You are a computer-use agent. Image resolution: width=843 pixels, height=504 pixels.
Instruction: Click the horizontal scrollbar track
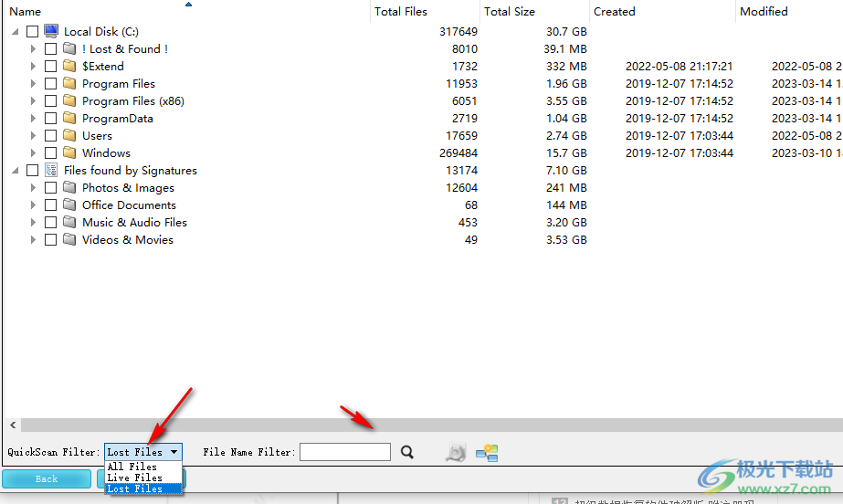tap(432, 425)
